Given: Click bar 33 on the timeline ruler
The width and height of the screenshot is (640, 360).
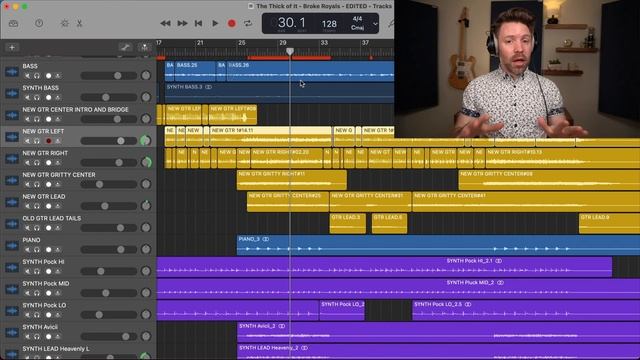Looking at the screenshot, I should click(324, 43).
